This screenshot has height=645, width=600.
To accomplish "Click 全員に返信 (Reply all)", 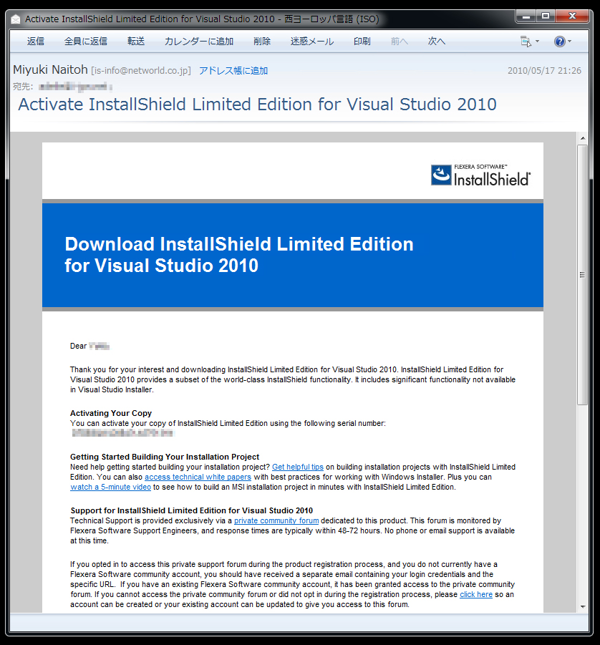I will (86, 41).
